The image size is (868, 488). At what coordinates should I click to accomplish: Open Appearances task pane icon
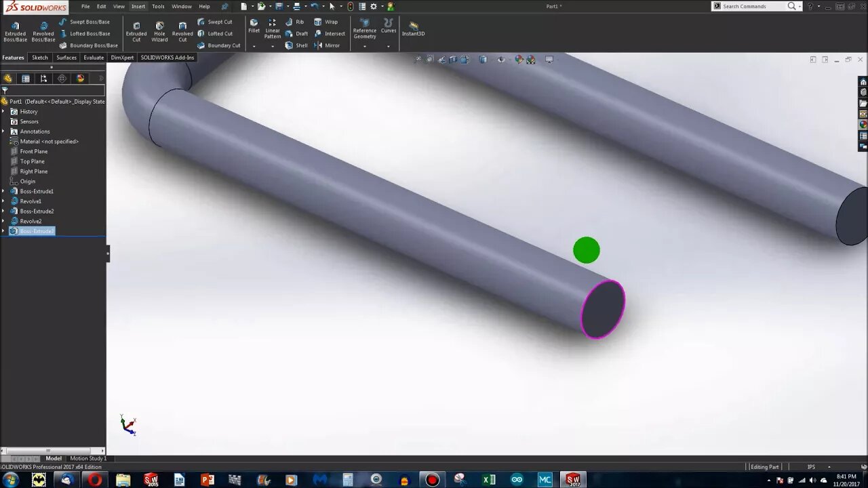[863, 125]
